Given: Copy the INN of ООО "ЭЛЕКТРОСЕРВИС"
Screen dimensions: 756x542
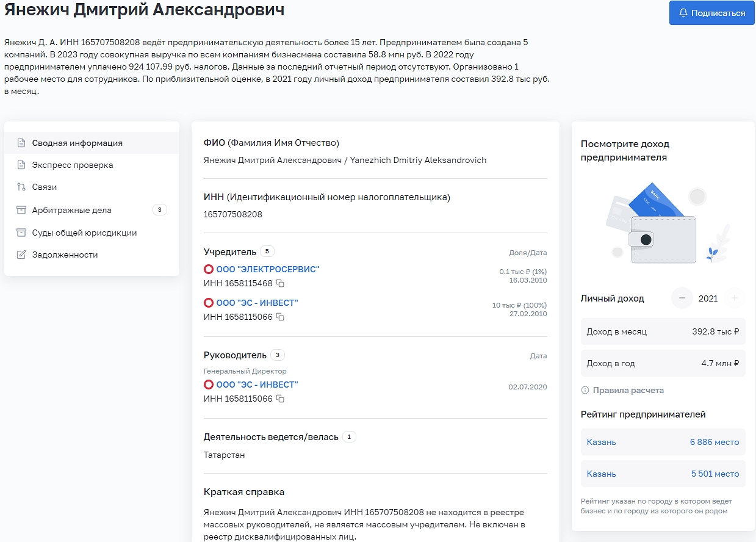Looking at the screenshot, I should pos(279,283).
